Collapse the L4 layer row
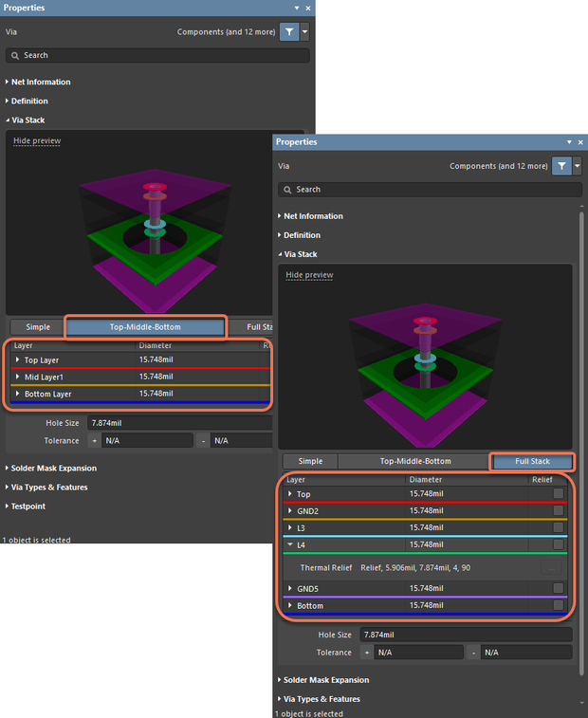The image size is (588, 718). tap(289, 544)
